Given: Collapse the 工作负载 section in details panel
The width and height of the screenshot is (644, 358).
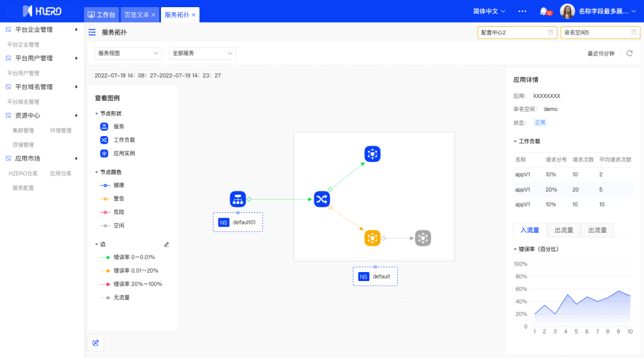Looking at the screenshot, I should click(515, 141).
